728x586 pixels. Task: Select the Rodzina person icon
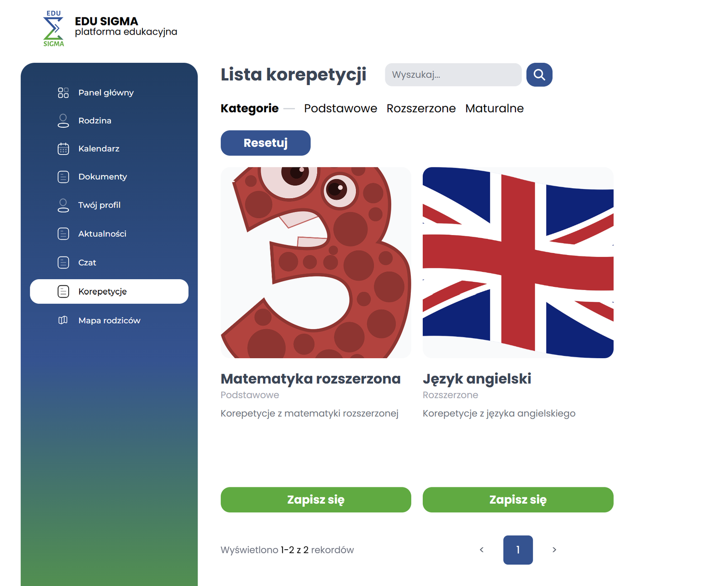coord(63,120)
